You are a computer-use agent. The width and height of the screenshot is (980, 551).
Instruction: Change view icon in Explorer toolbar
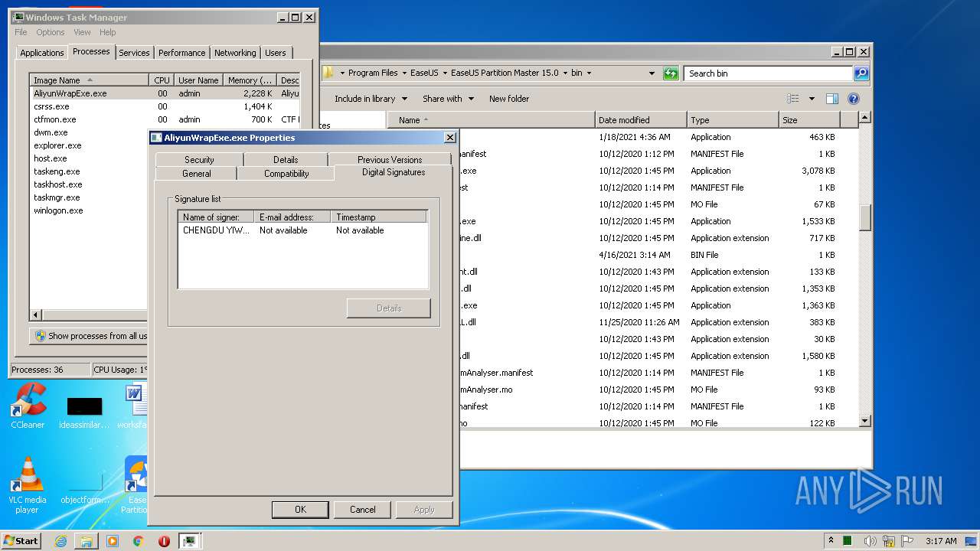click(793, 99)
